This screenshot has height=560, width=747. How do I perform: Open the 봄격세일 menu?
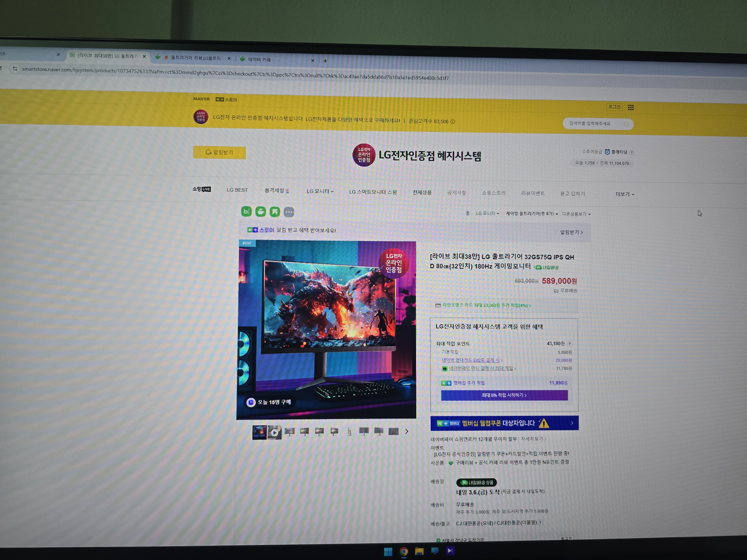[277, 190]
